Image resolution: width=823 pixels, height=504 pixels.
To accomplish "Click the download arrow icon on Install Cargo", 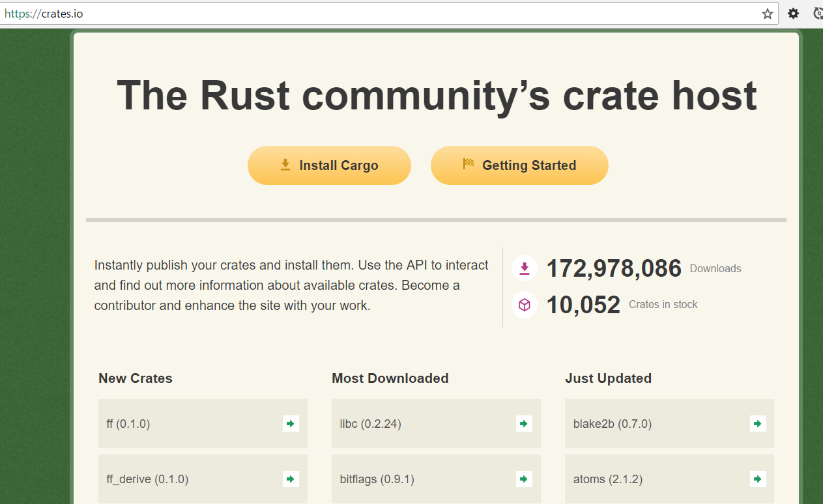I will (x=285, y=165).
